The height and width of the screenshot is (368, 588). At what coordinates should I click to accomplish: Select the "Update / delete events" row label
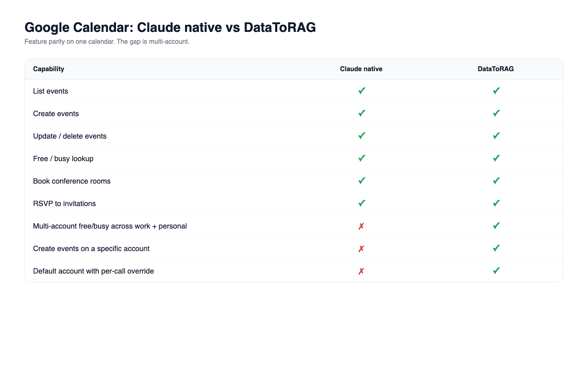[70, 136]
